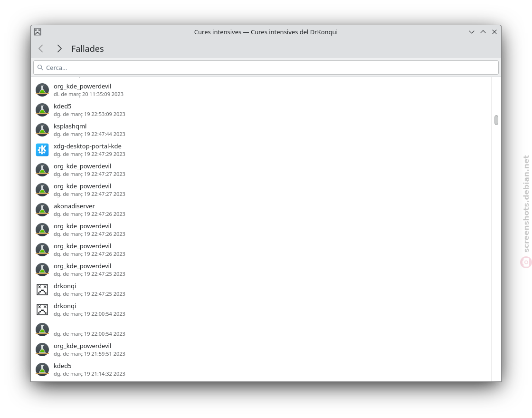Viewport: 532px width, 418px height.
Task: Click the sad-face icon for drkonqi 22:47:25
Action: click(42, 290)
